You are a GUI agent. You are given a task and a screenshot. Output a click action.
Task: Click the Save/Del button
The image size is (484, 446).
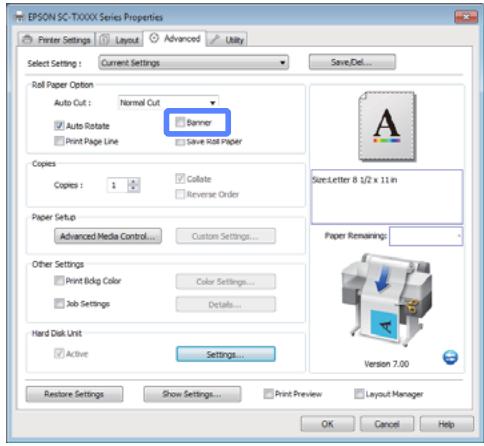(x=352, y=62)
